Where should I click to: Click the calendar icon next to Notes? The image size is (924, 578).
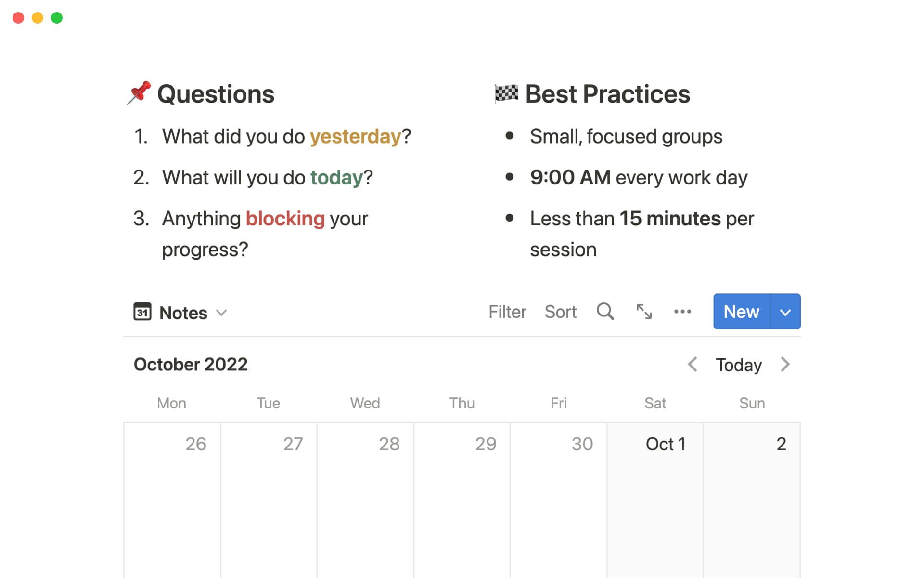[x=142, y=312]
